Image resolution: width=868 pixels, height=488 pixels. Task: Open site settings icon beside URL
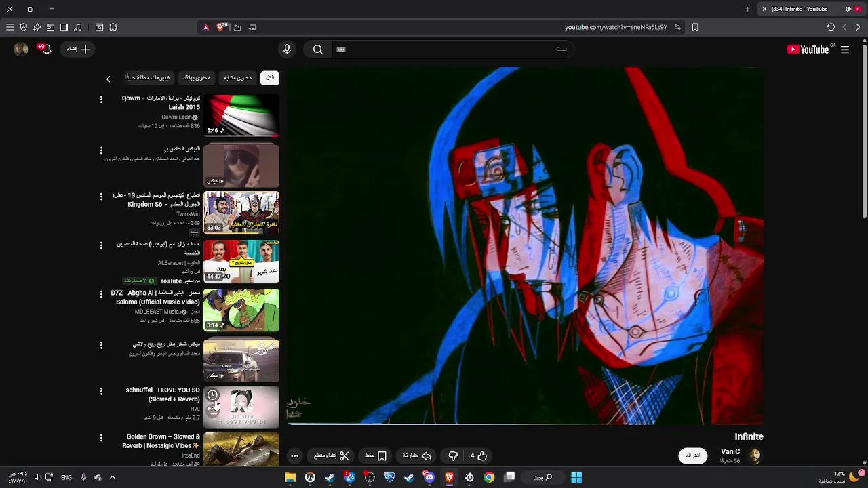677,27
